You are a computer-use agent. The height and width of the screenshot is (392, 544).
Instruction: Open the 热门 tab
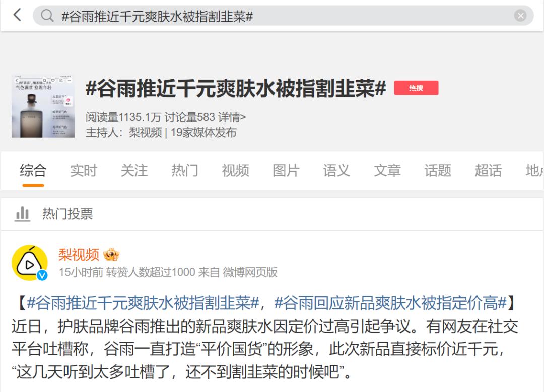[x=185, y=171]
